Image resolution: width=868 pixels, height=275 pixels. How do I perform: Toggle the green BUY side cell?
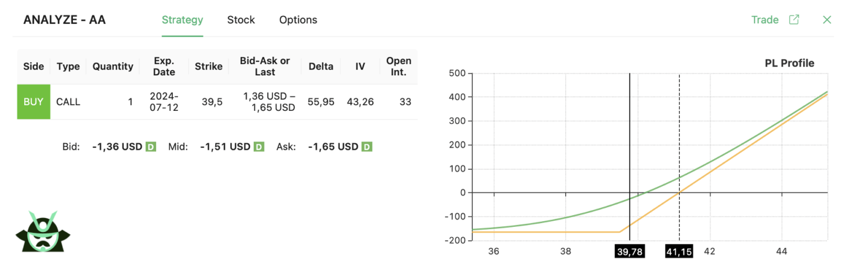click(33, 102)
